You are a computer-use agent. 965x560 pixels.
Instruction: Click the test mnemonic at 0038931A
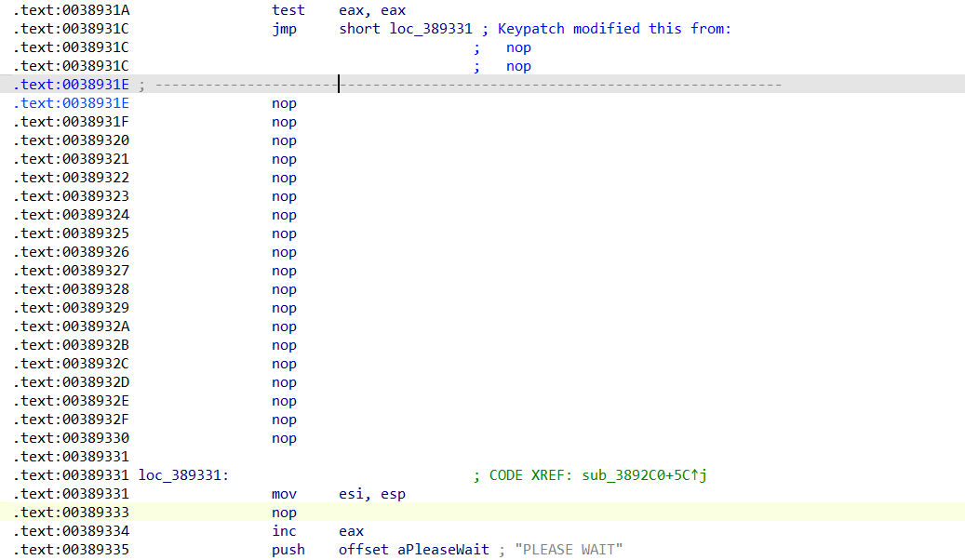[288, 10]
